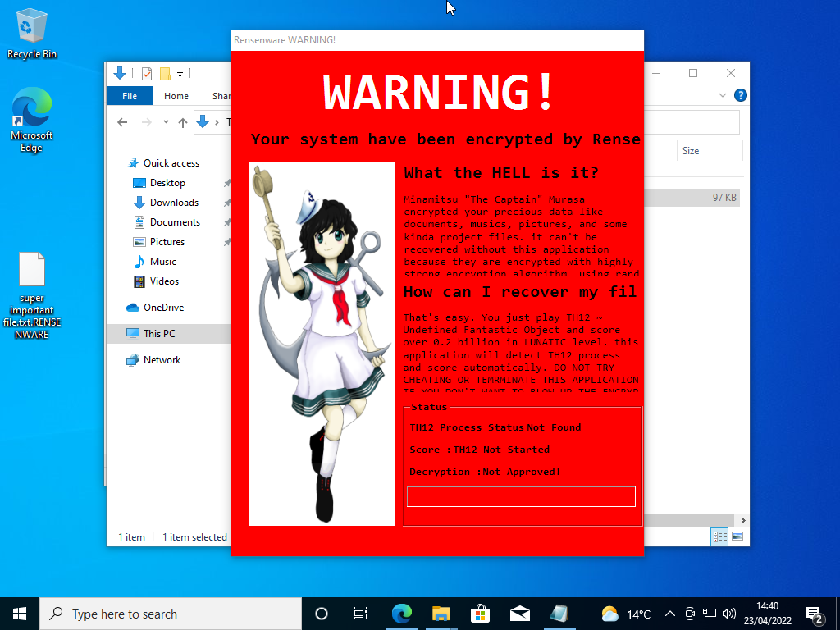
Task: Click the white input field in the ransomware warning
Action: coord(521,496)
